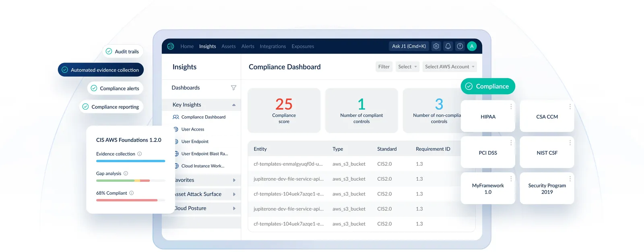Open the Select dropdown

pos(407,67)
